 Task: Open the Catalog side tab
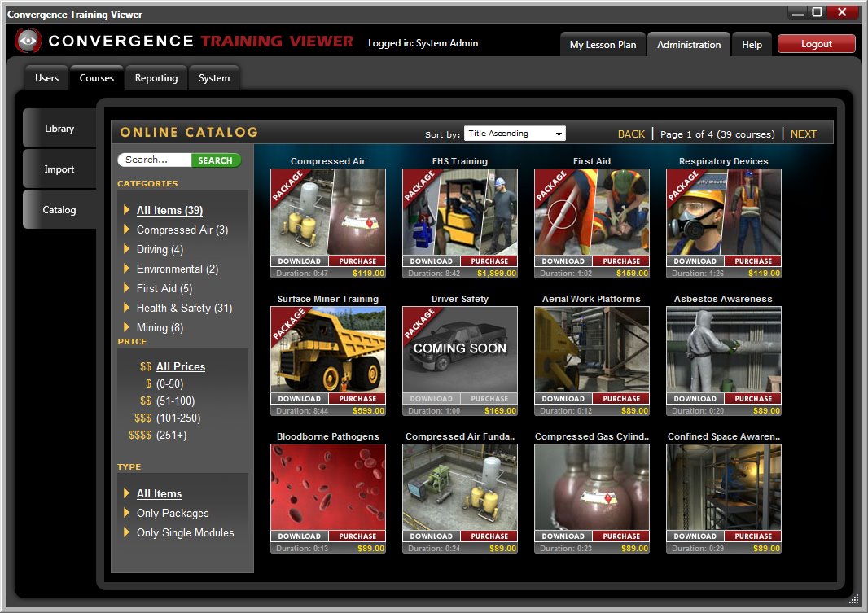59,210
